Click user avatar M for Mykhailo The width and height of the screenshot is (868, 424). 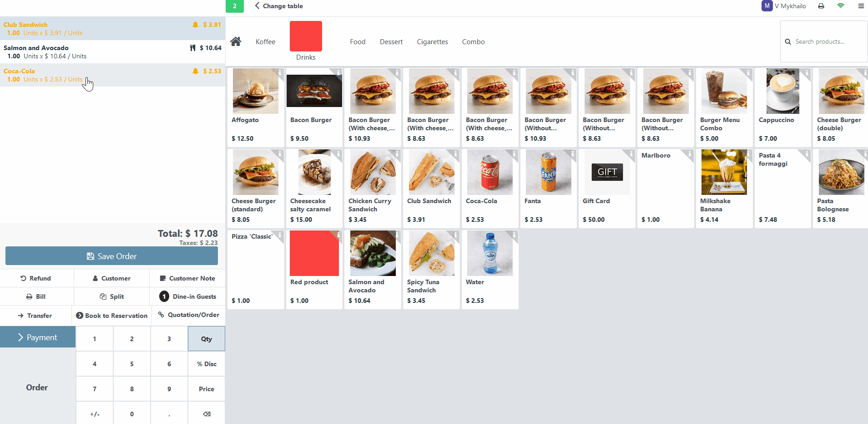767,6
